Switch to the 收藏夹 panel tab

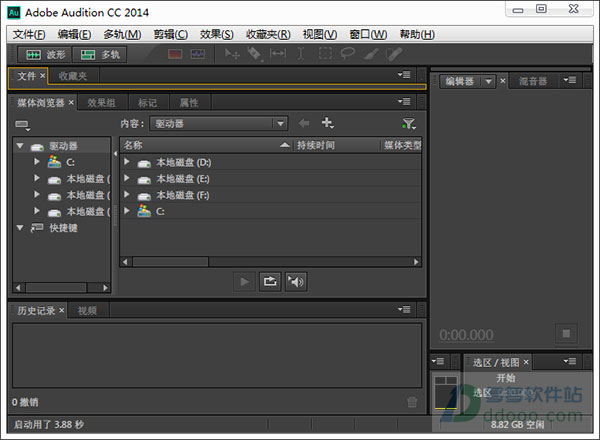coord(73,76)
